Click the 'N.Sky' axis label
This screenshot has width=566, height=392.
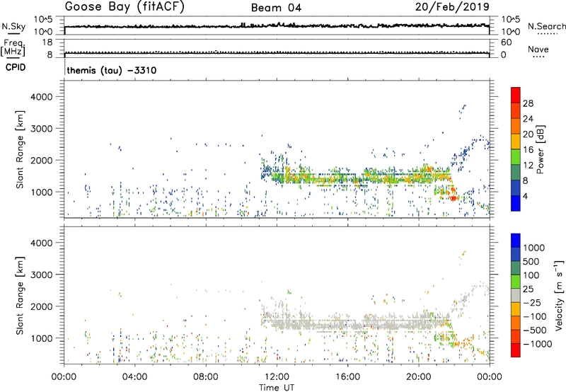click(13, 26)
